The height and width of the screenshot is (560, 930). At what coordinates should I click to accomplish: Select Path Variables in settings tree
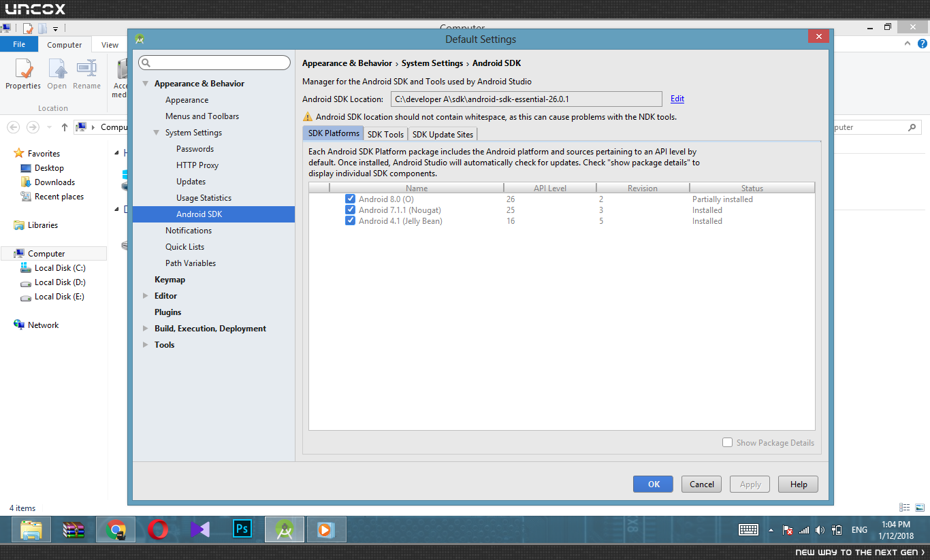point(191,263)
